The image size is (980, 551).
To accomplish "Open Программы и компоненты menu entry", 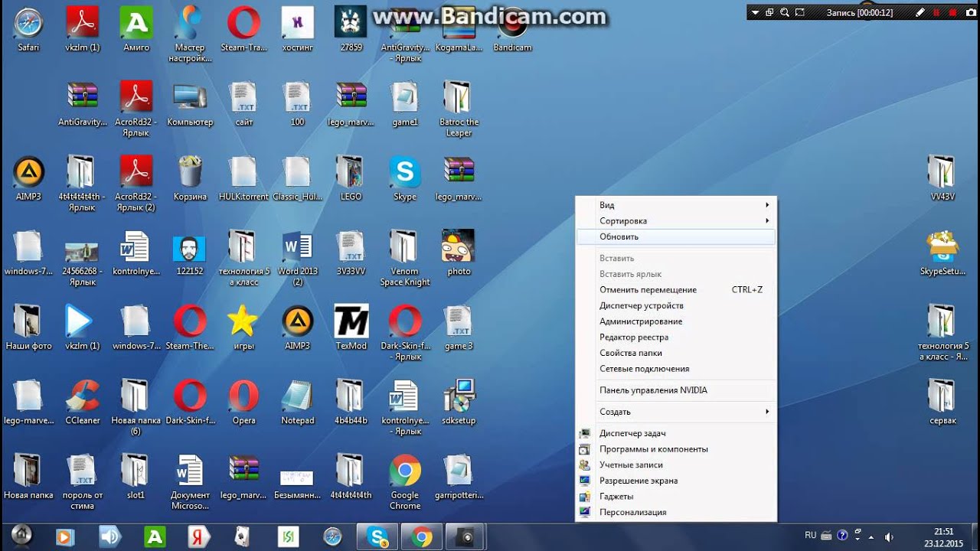I will [676, 449].
